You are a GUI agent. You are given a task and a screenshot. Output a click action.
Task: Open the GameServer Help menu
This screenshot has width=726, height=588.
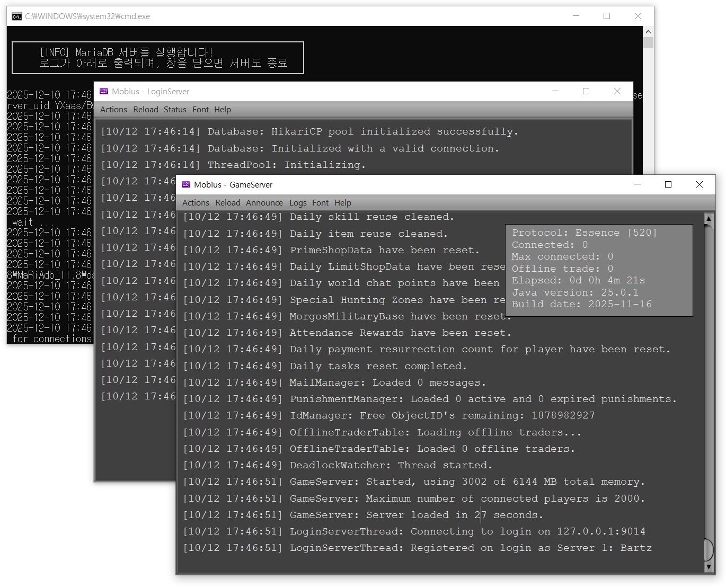(x=342, y=202)
